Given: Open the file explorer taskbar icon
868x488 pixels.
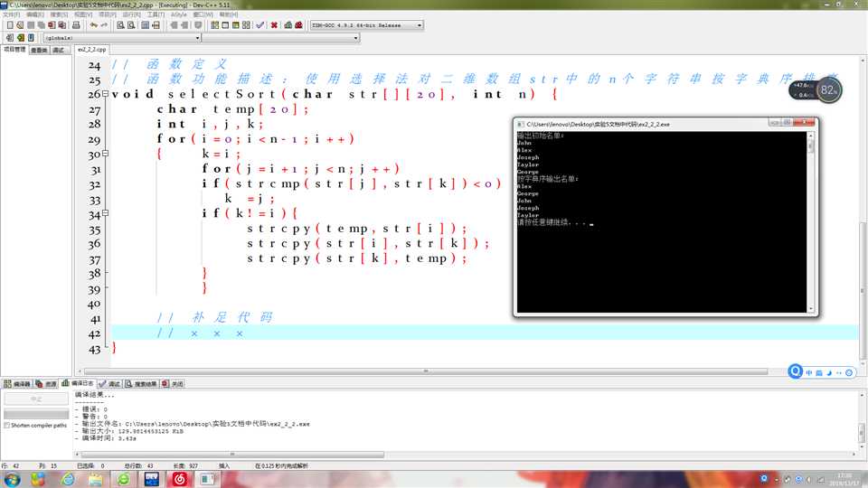Looking at the screenshot, I should [95, 479].
